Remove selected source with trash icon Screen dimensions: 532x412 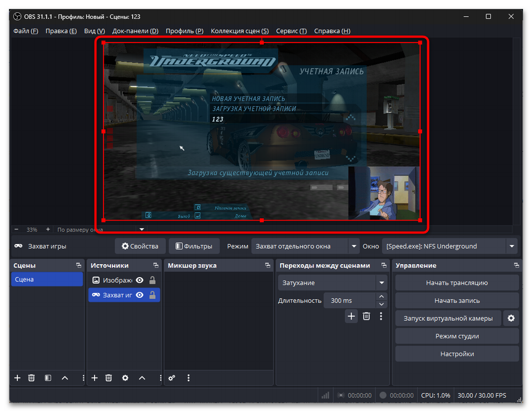(x=109, y=378)
